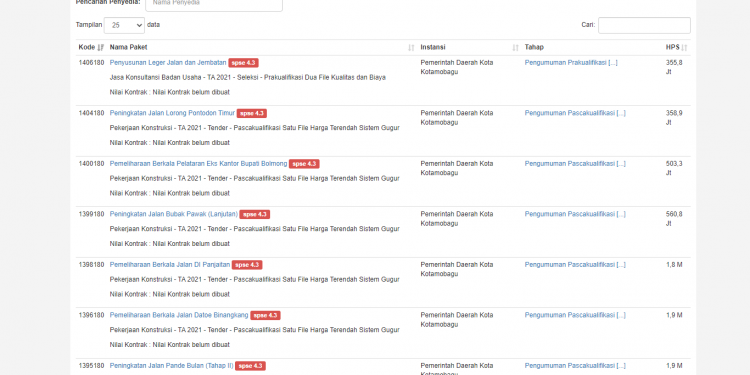
Task: Open Peningkatan Jalan Pande Bulan (Tahap II) link
Action: coord(172,365)
